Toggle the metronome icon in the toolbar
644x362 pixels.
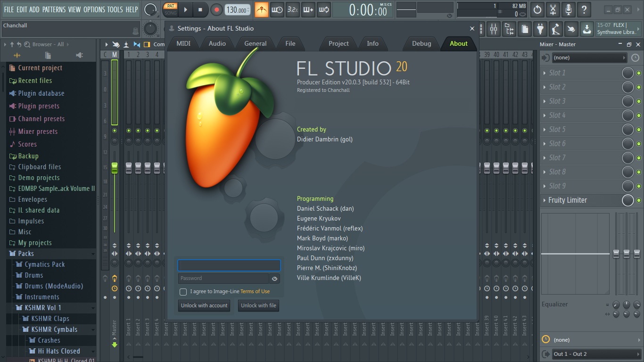[x=262, y=9]
